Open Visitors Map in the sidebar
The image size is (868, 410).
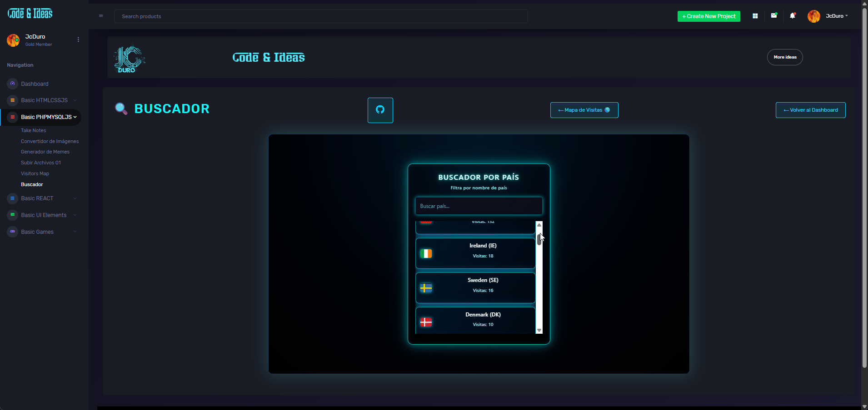pyautogui.click(x=35, y=173)
